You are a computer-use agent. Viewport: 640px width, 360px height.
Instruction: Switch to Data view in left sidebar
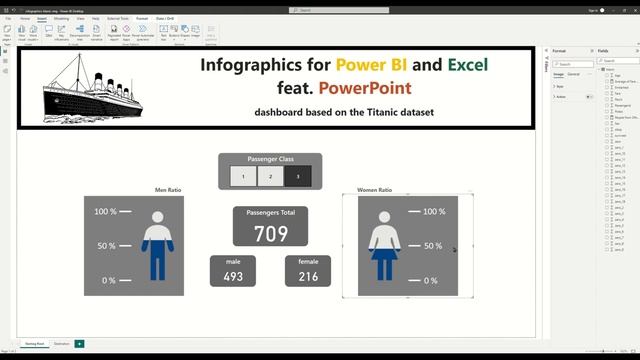tap(5, 61)
